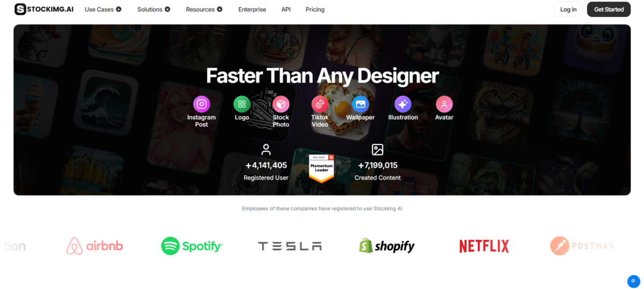Select the green Logo icon
644x289 pixels.
(242, 104)
